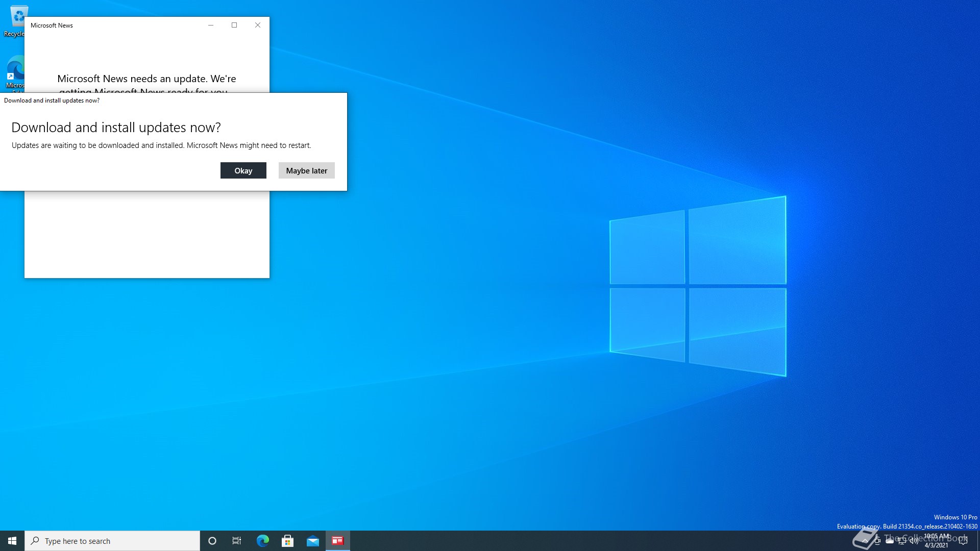This screenshot has width=980, height=551.
Task: Open network status tray icon
Action: [x=902, y=541]
